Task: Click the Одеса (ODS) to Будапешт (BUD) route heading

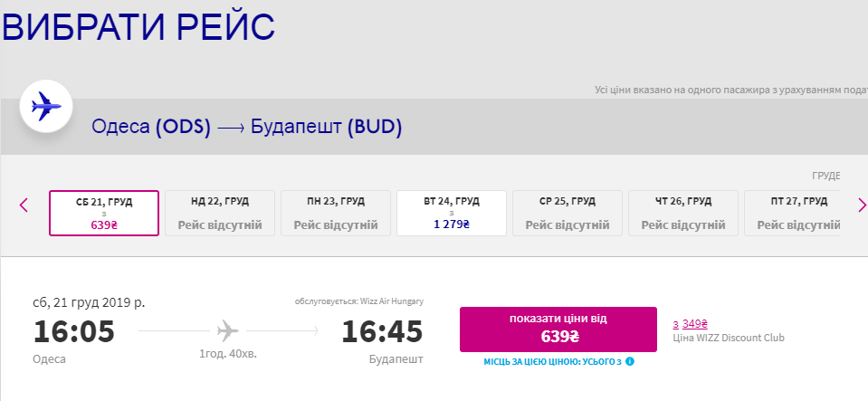Action: [247, 128]
